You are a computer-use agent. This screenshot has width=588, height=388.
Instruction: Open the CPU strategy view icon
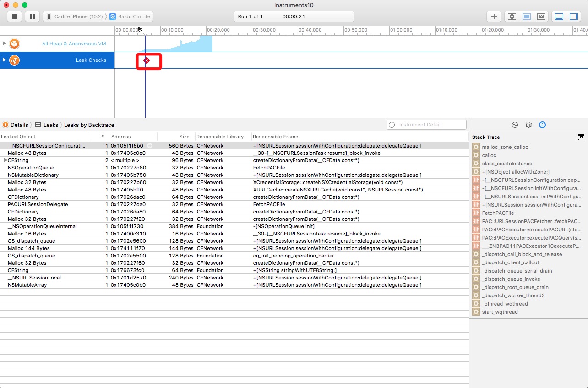pyautogui.click(x=512, y=16)
